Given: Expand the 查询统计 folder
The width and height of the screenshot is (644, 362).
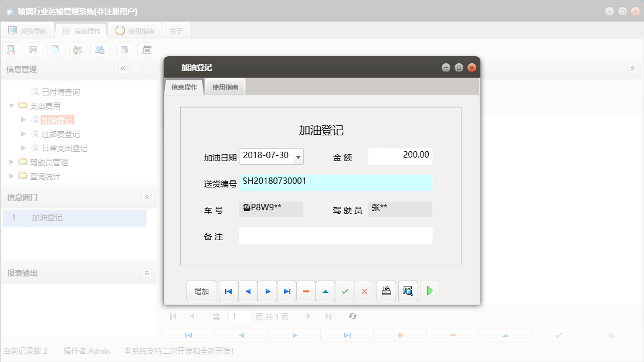Looking at the screenshot, I should [x=11, y=175].
